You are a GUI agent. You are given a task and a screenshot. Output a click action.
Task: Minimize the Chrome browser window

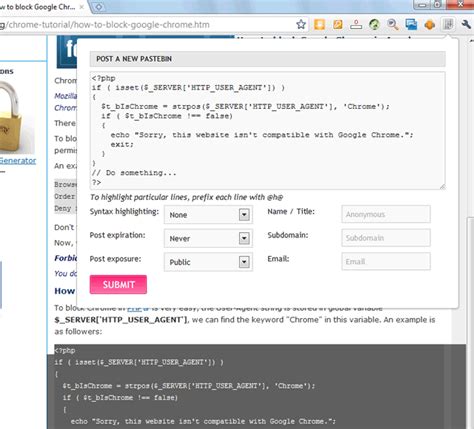[x=422, y=5]
